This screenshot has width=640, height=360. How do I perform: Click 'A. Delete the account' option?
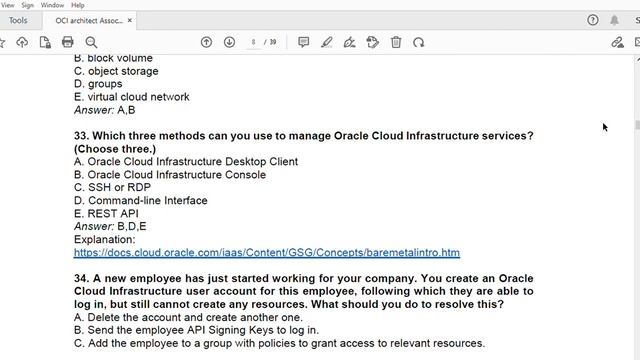pos(188,317)
